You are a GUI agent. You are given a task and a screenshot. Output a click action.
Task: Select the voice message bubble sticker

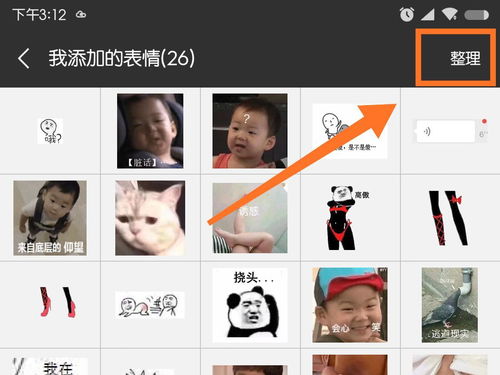point(450,131)
